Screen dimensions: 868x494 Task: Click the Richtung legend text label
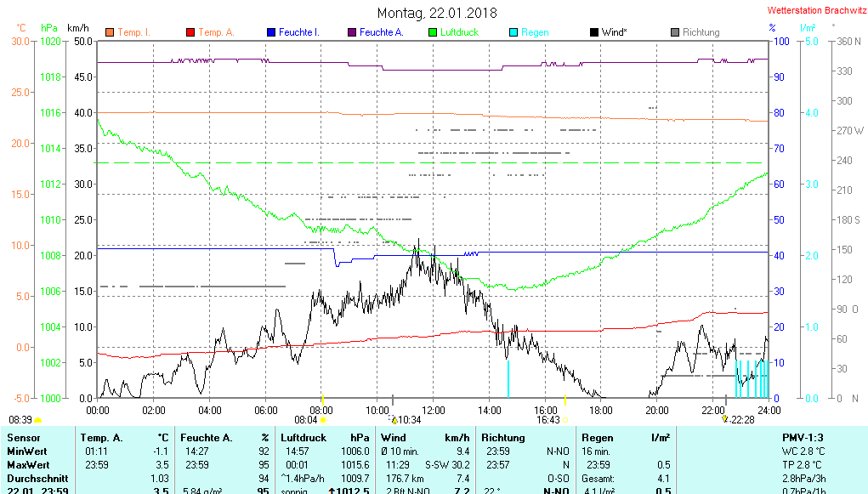coord(701,32)
